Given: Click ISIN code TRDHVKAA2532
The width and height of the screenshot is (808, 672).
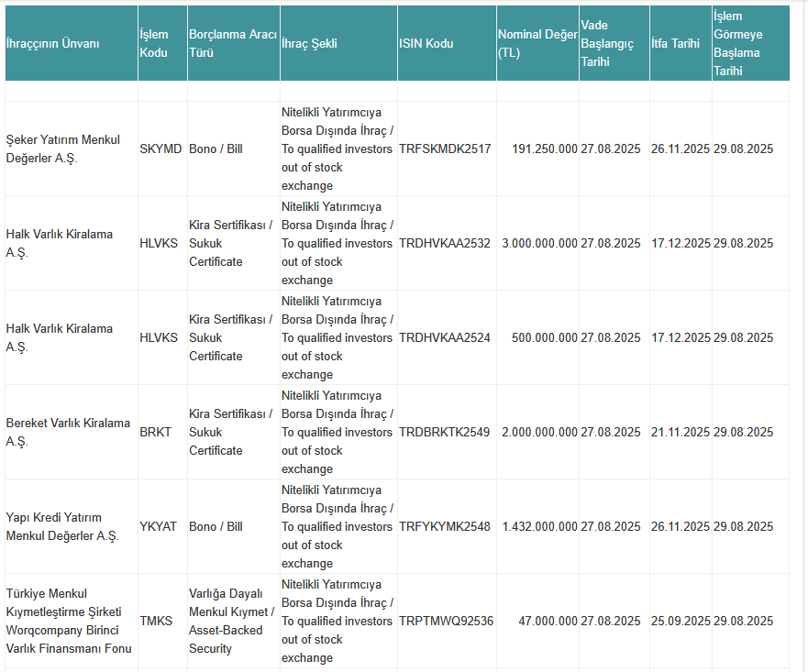Looking at the screenshot, I should click(x=445, y=243).
